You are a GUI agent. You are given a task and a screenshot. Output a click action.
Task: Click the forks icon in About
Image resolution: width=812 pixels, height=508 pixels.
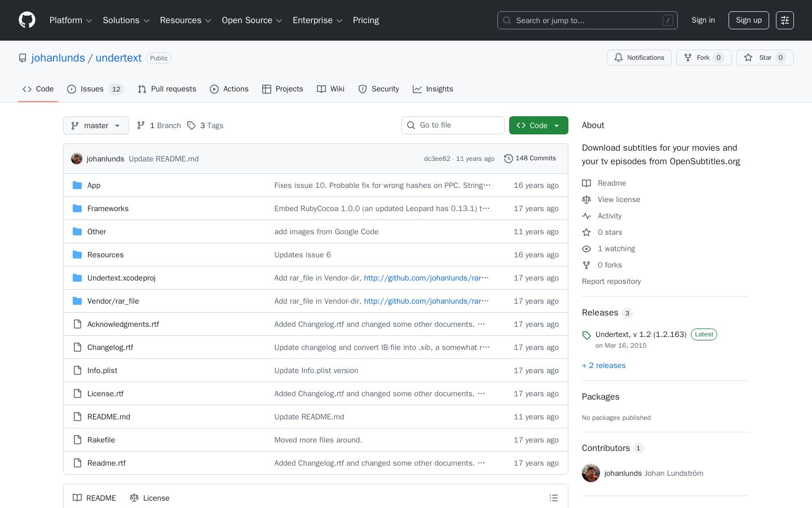586,265
